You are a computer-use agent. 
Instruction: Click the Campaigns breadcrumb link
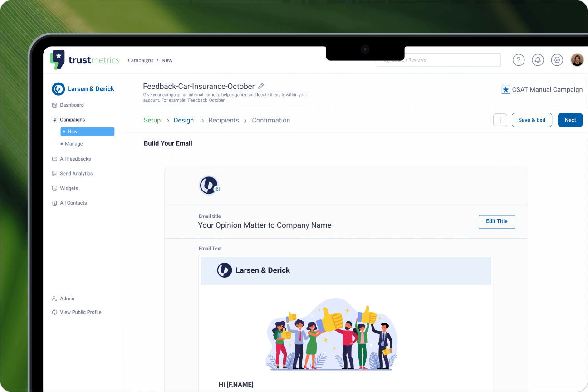141,60
